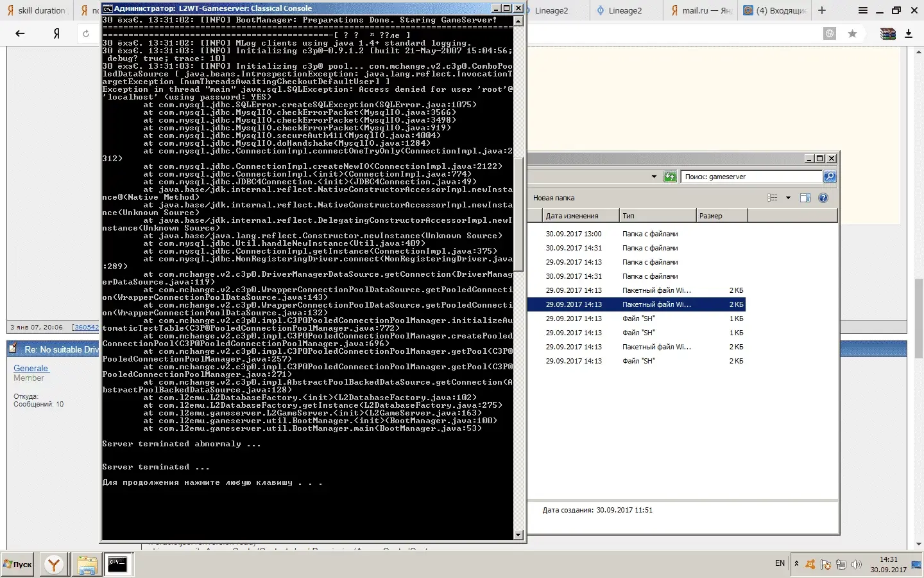Sort by Тип column header

[657, 216]
